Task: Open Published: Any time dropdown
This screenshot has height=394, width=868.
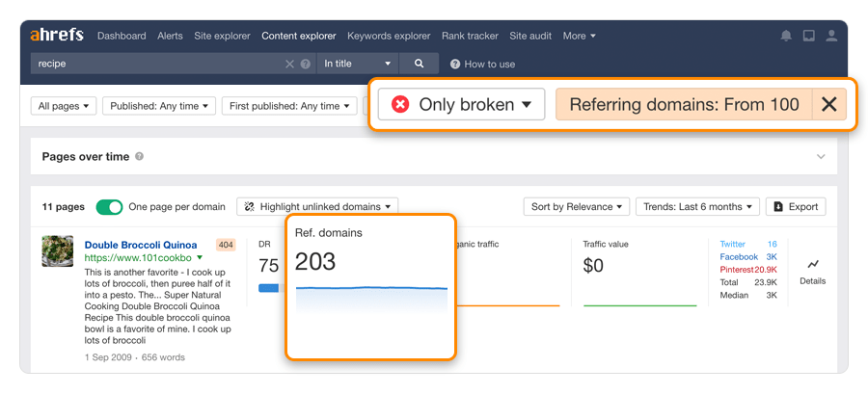Action: coord(159,106)
